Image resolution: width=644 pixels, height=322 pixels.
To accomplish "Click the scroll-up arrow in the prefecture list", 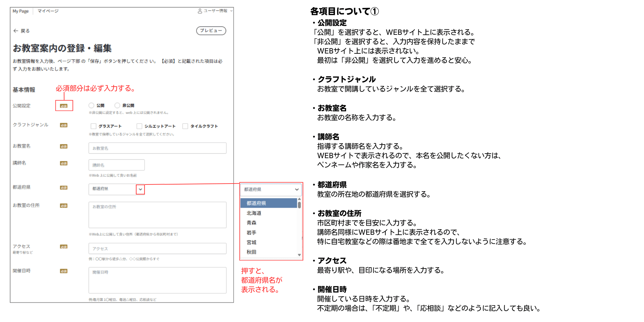I will tap(299, 199).
